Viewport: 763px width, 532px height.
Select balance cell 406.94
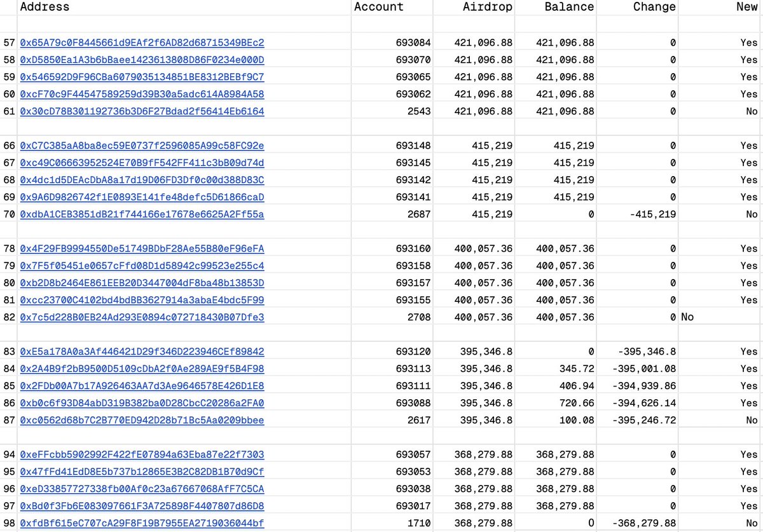(x=577, y=386)
